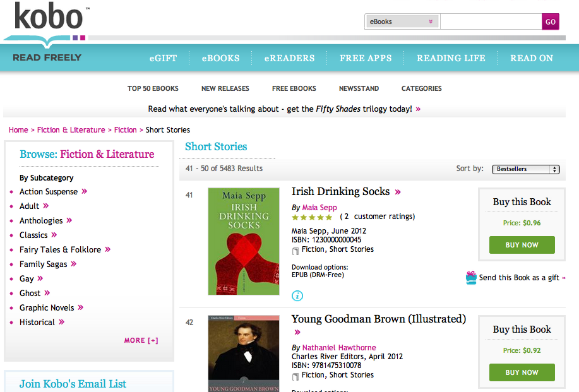
Task: Open the info icon under Irish Drinking Socks
Action: [x=297, y=295]
